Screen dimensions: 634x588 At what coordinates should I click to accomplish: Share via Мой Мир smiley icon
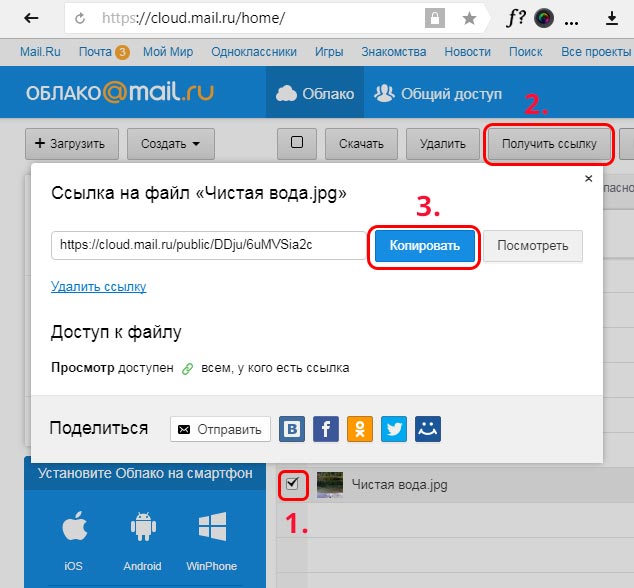428,429
